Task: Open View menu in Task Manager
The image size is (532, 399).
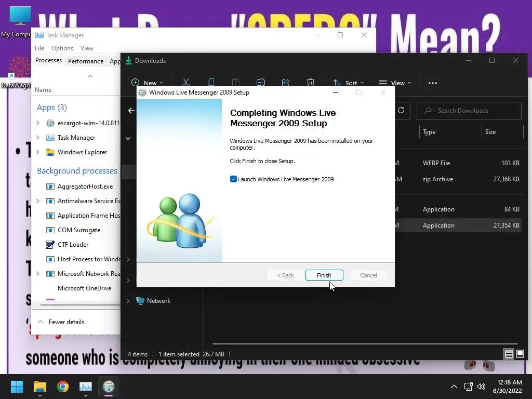Action: point(87,48)
